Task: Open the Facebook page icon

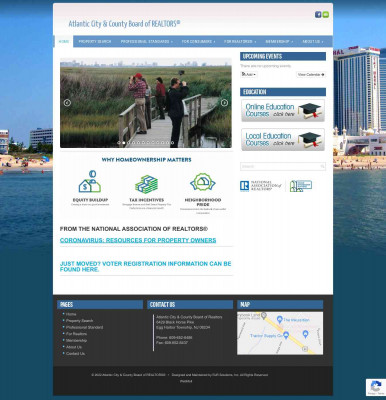Action: [318, 14]
